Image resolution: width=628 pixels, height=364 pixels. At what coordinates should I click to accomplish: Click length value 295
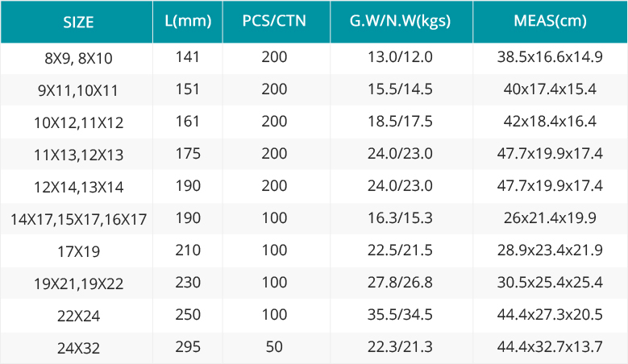tap(188, 346)
